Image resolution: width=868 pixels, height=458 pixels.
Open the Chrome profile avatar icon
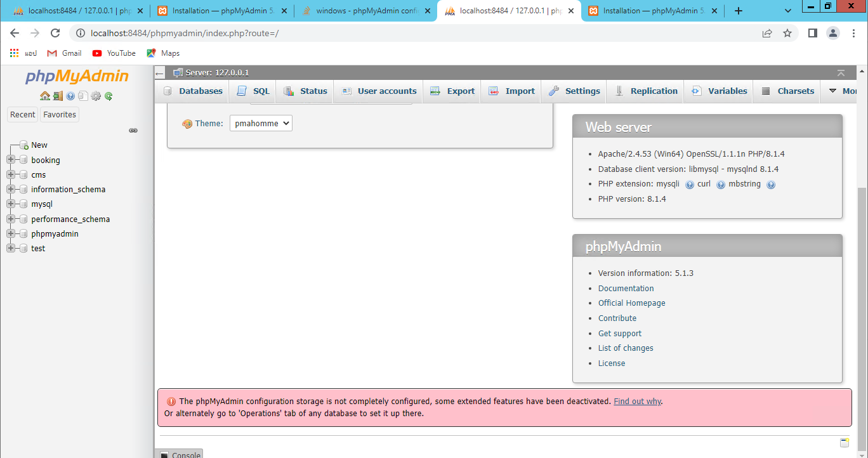pyautogui.click(x=833, y=33)
